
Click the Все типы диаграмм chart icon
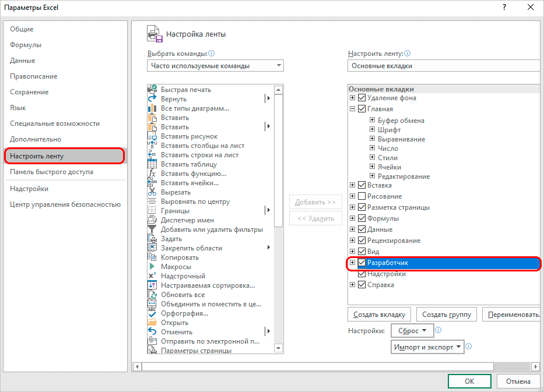click(x=152, y=108)
